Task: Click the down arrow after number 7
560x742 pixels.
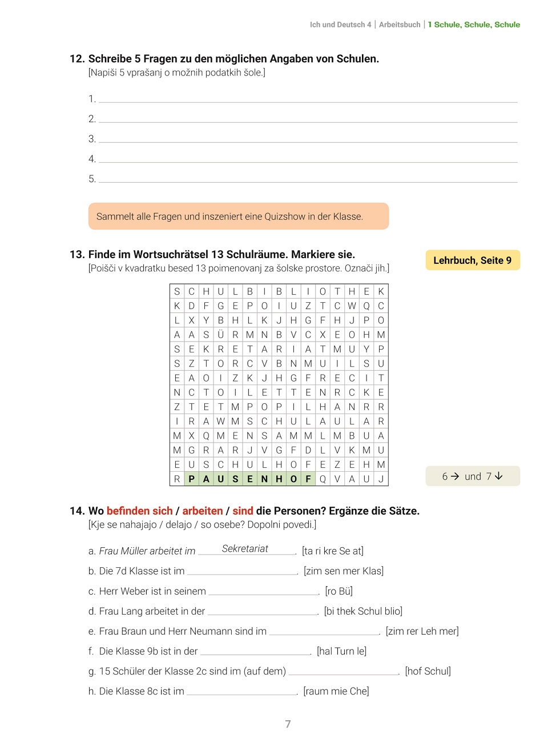Action: [x=499, y=476]
